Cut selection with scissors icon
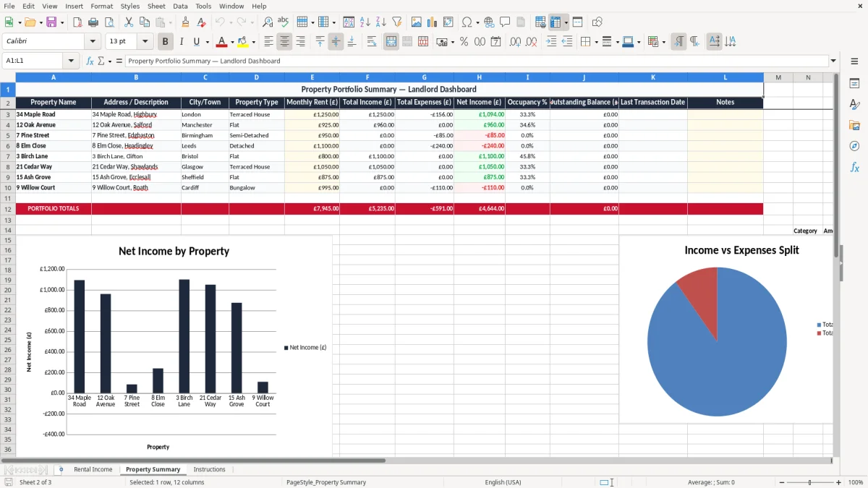Viewport: 868px width, 488px height. 128,22
